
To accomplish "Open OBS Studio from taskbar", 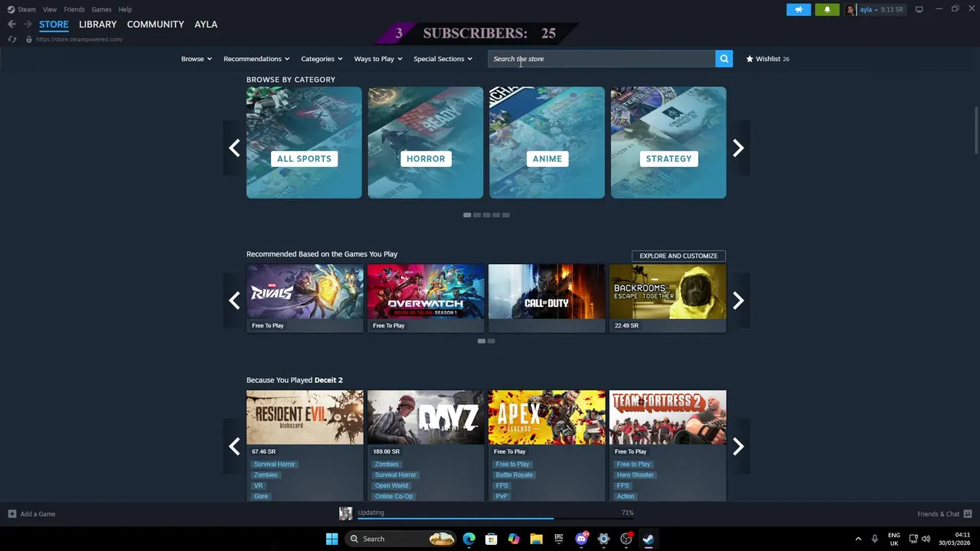I will (626, 539).
